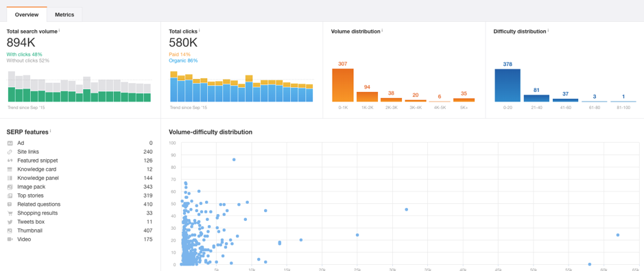Click the Knowledge card icon
This screenshot has height=271, width=644.
(10, 169)
